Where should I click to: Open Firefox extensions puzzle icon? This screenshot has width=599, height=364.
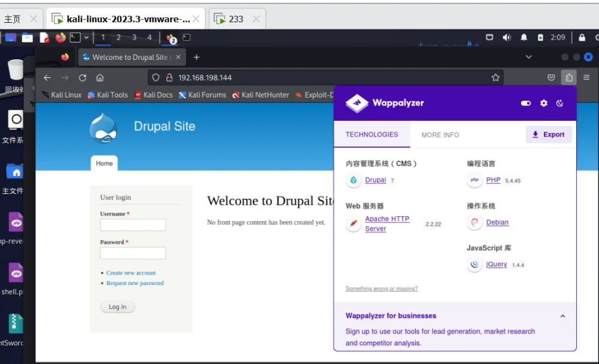pos(569,78)
